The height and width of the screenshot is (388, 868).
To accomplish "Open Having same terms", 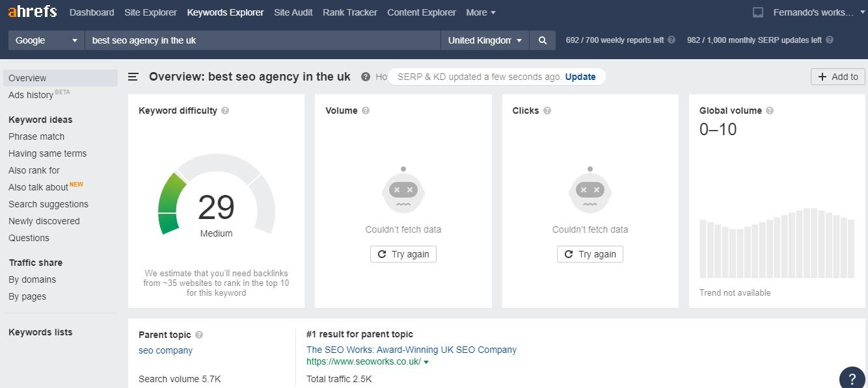I will coord(47,153).
